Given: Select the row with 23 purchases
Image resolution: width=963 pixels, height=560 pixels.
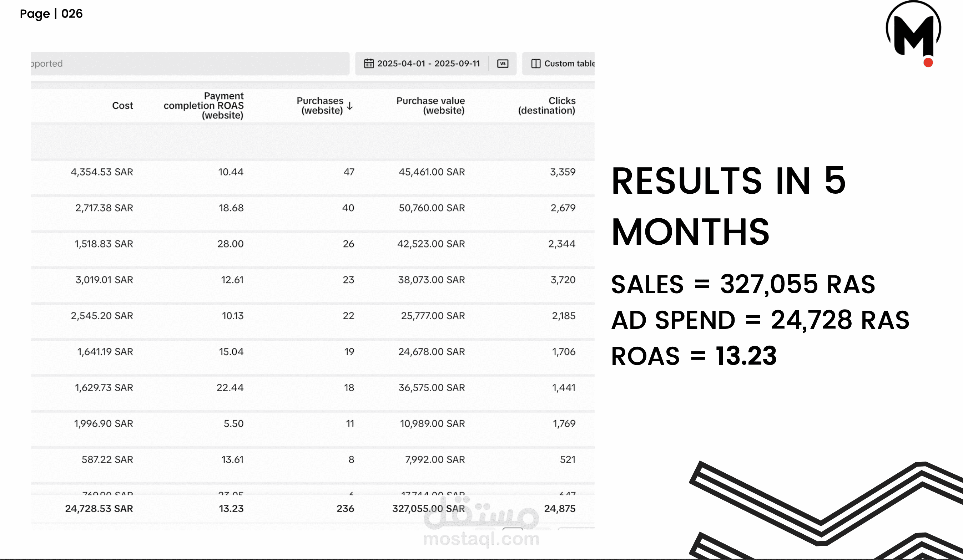Looking at the screenshot, I should 313,280.
